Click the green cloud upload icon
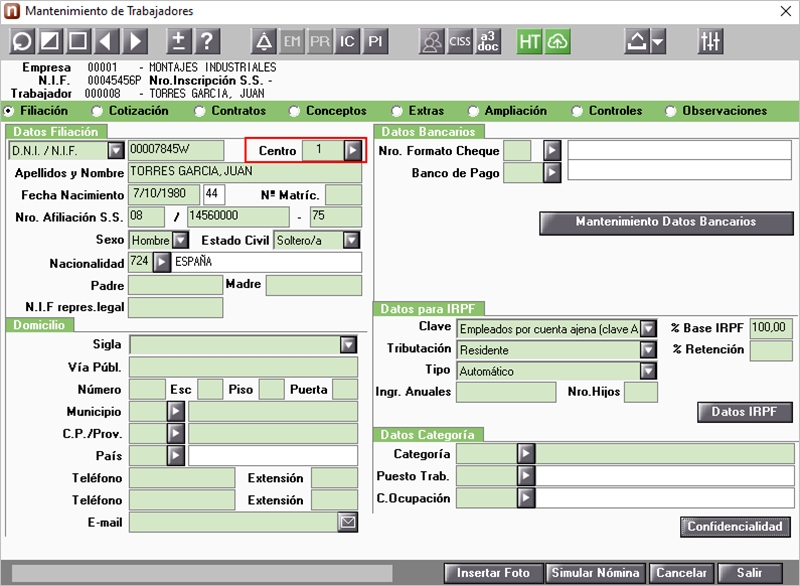 tap(558, 41)
